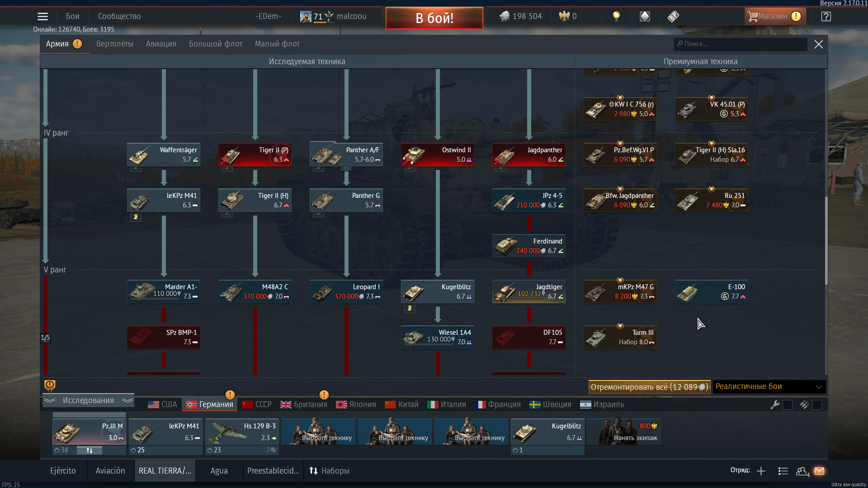Click the wrench auto-repair icon
Screen dimensions: 868x488
[x=774, y=405]
